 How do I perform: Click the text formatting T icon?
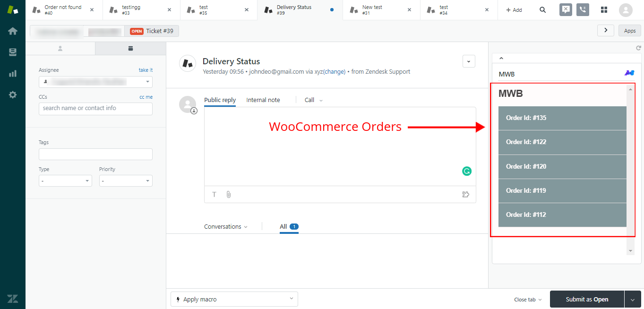coord(214,194)
